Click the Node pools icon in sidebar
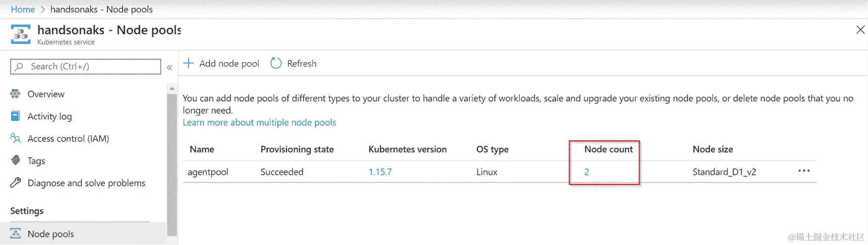The width and height of the screenshot is (868, 245). coord(15,233)
